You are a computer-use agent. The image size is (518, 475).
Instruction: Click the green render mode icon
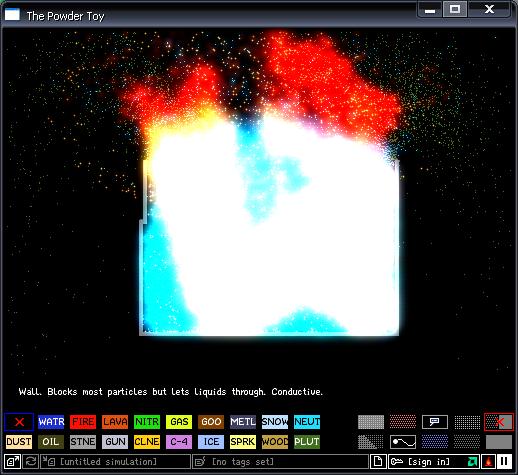tap(472, 462)
